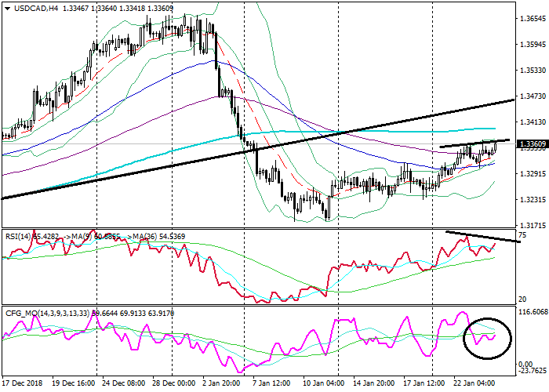The width and height of the screenshot is (549, 392).
Task: Click the RSI 75 level label
Action: point(522,236)
